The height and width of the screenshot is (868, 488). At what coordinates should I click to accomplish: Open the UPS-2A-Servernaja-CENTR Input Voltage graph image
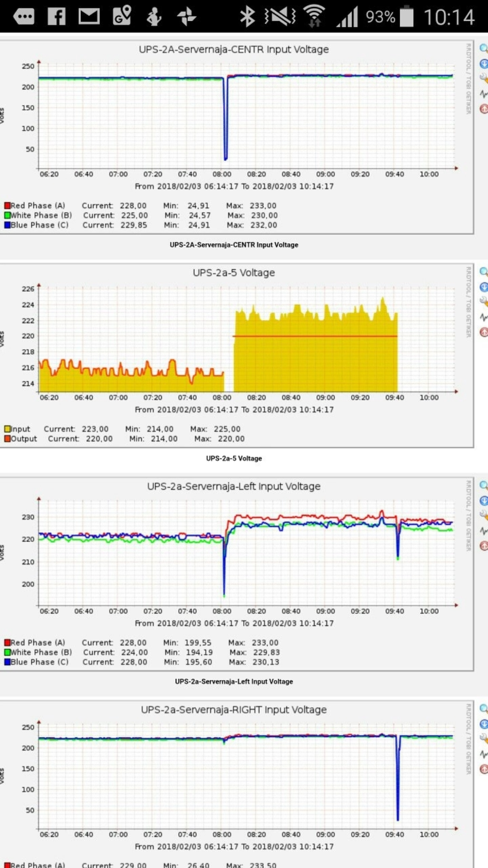click(x=236, y=136)
